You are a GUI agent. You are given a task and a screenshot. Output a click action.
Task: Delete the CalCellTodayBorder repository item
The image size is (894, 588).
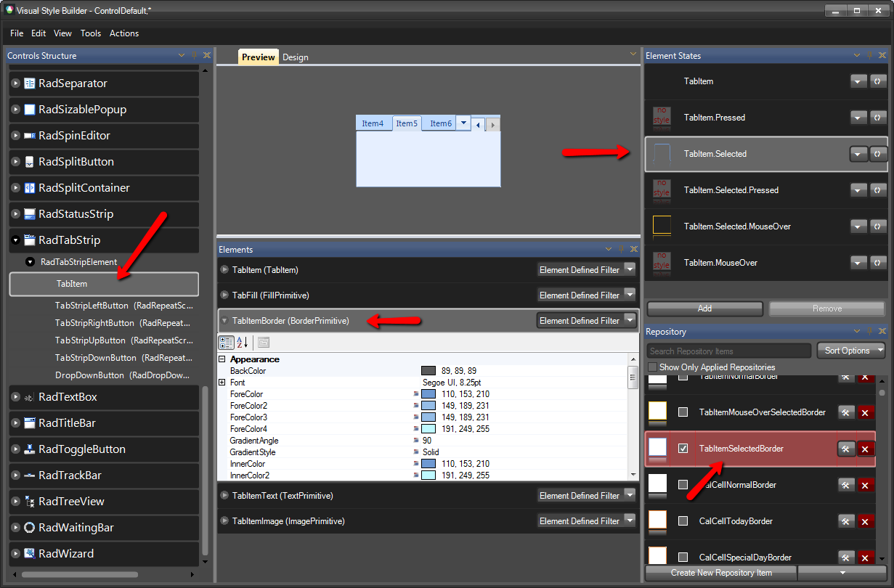click(x=865, y=521)
